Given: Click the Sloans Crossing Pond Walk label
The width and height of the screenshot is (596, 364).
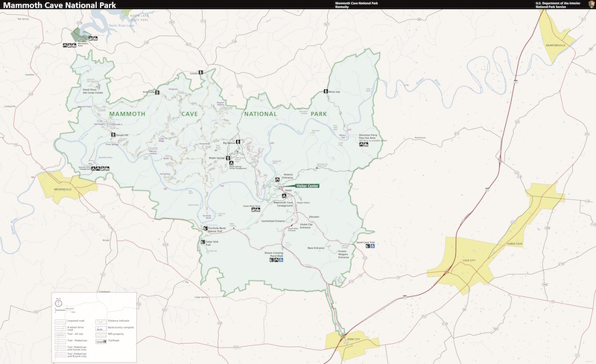Looking at the screenshot, I should [273, 254].
